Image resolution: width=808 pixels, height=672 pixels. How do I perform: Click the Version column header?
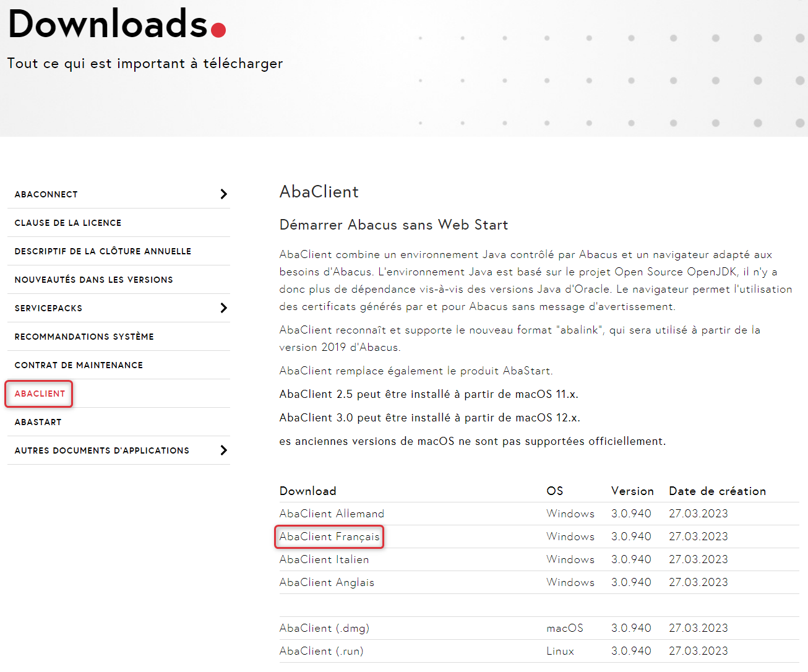[x=632, y=491]
